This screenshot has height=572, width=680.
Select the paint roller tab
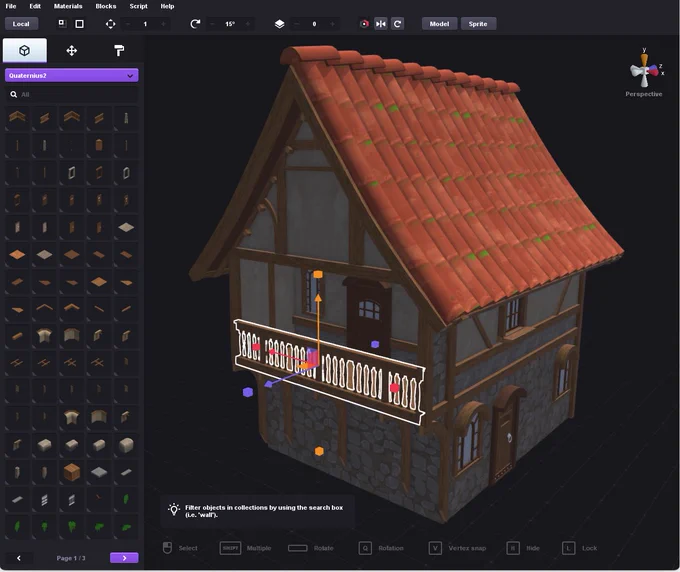coord(119,51)
